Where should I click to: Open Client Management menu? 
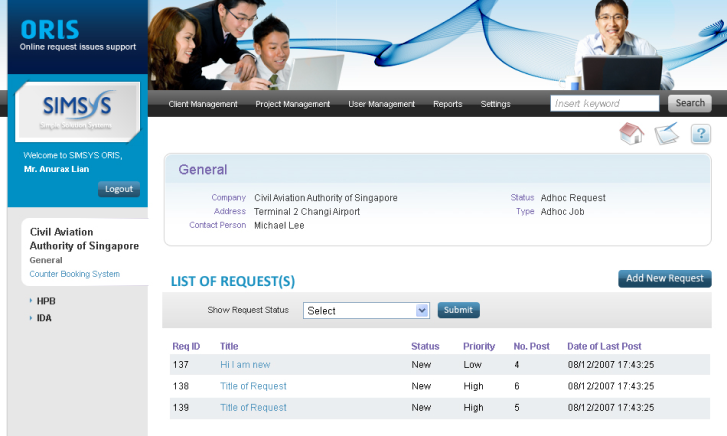(203, 104)
